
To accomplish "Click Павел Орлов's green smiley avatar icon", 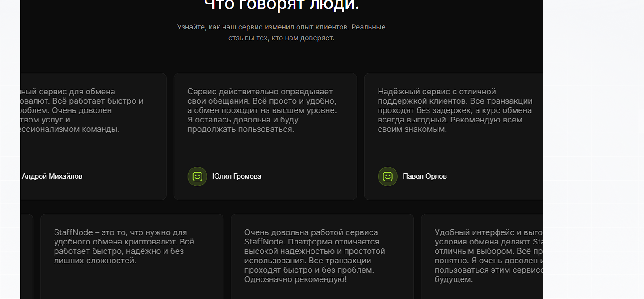I will [387, 177].
